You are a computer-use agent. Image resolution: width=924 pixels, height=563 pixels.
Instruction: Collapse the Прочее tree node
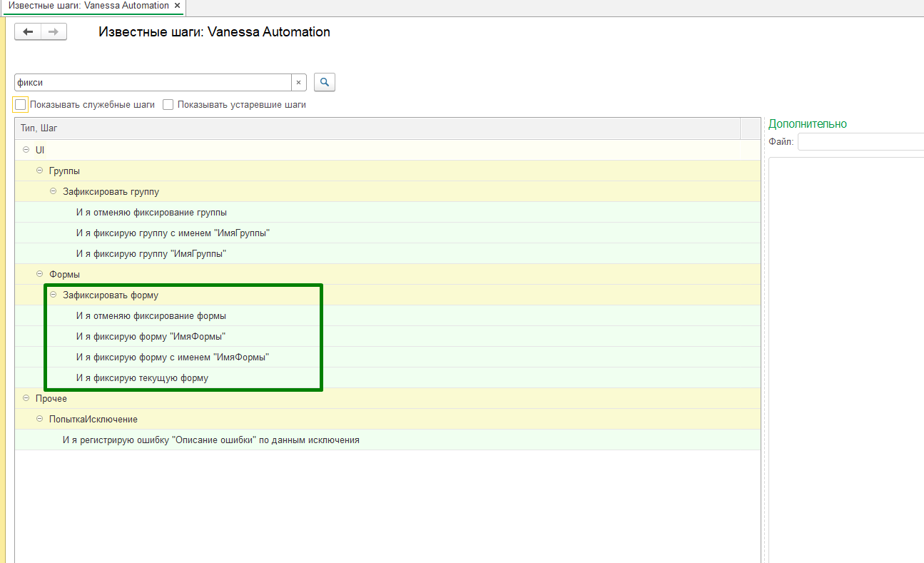tap(26, 398)
